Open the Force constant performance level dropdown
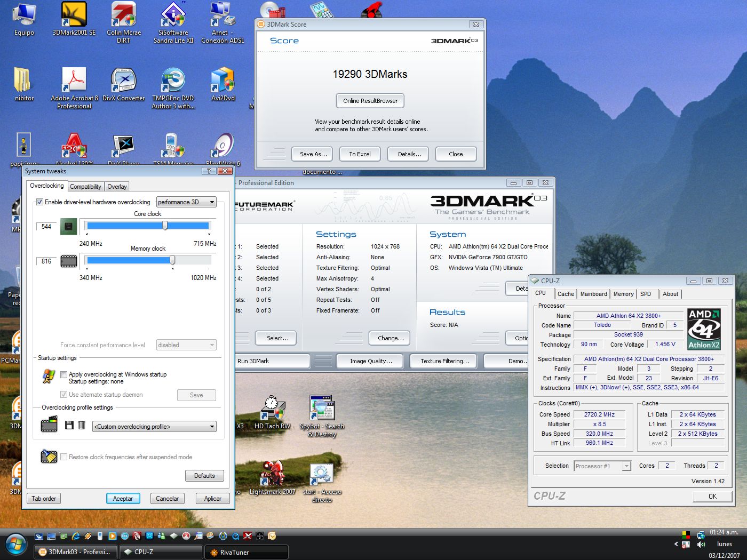 186,345
